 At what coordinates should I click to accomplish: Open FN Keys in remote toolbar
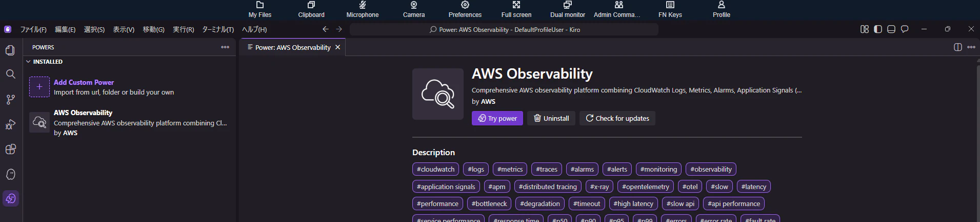[670, 9]
